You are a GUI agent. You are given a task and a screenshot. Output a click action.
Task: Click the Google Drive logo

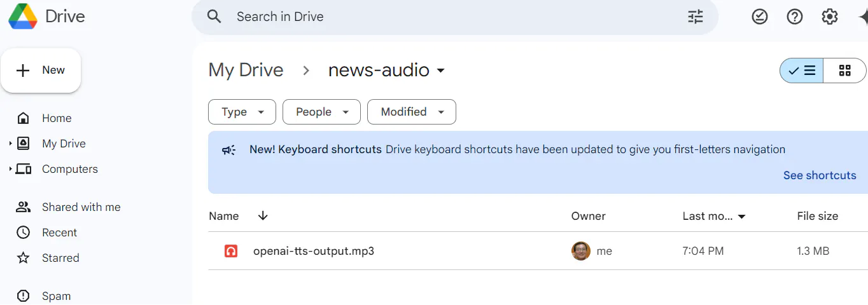[x=23, y=17]
